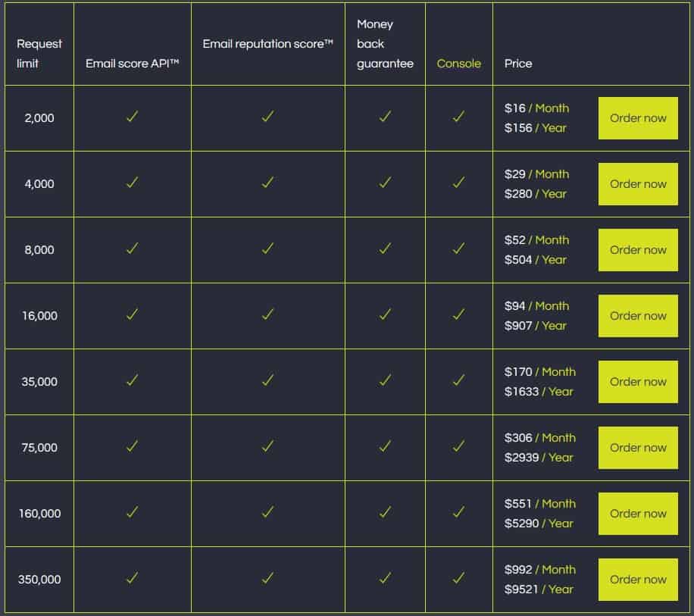The image size is (694, 616).
Task: Click Email reputation score checkmark in 4,000 row
Action: pyautogui.click(x=267, y=183)
